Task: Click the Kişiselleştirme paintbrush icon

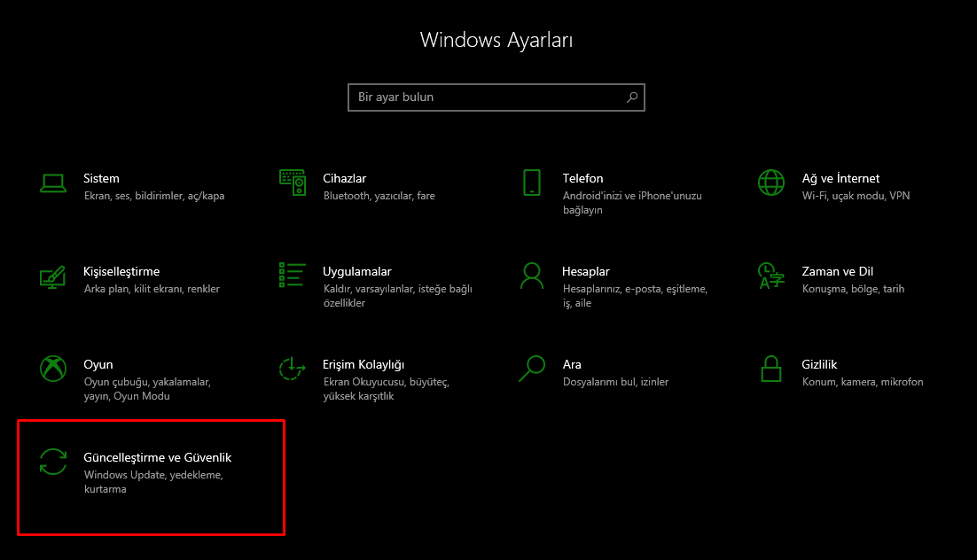Action: click(53, 276)
